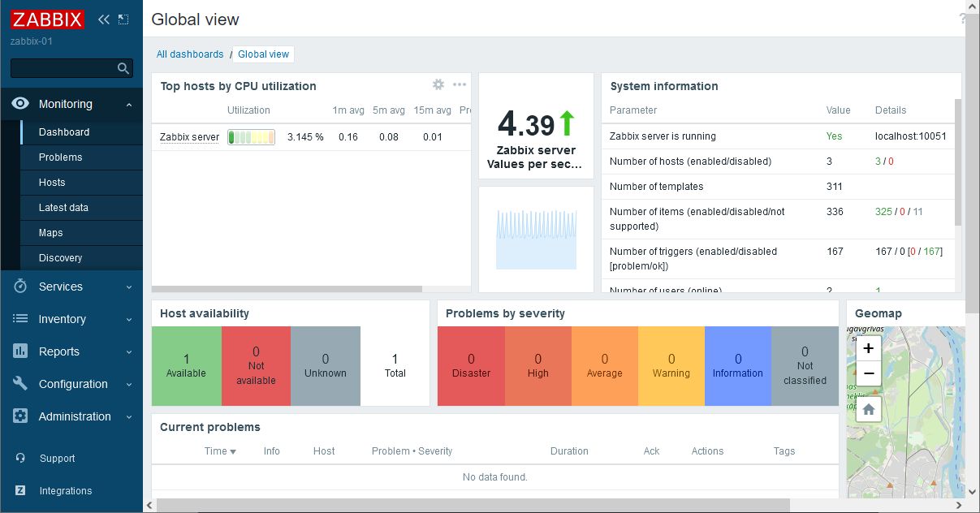Zoom in on the Geomap

coord(869,348)
